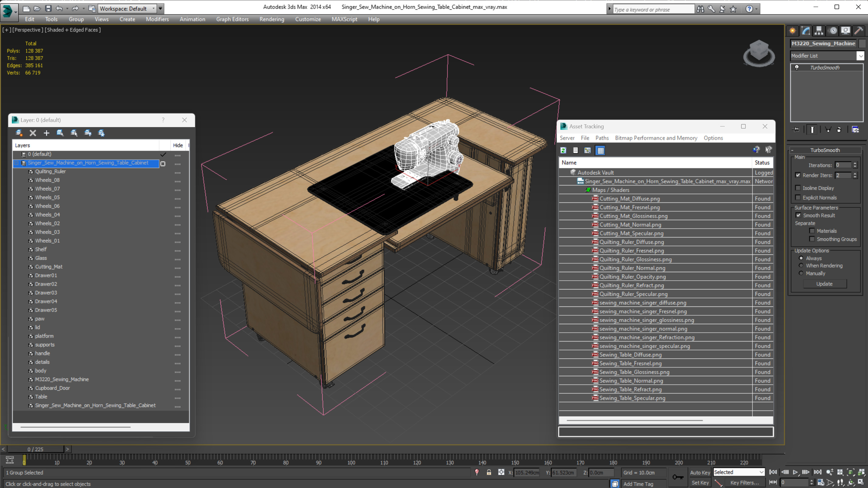Open the Modifier List dropdown
The width and height of the screenshot is (868, 488).
click(x=861, y=56)
